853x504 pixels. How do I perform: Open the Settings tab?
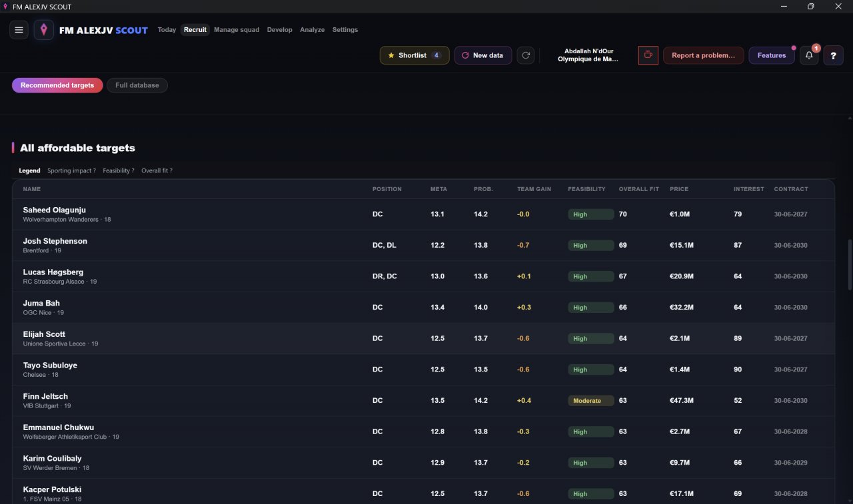coord(345,30)
